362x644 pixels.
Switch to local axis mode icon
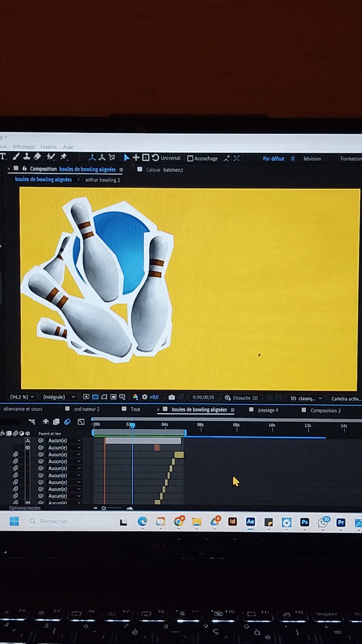point(92,157)
